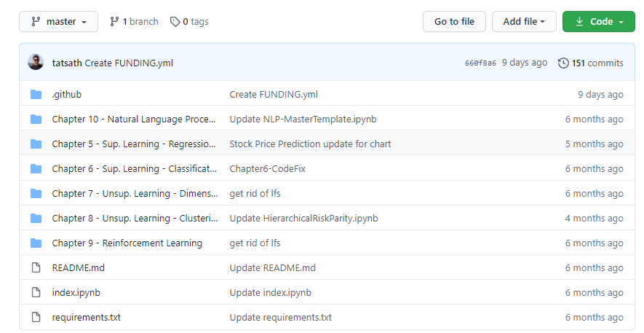
Task: Click the Chapter 9 folder icon
Action: coord(36,243)
